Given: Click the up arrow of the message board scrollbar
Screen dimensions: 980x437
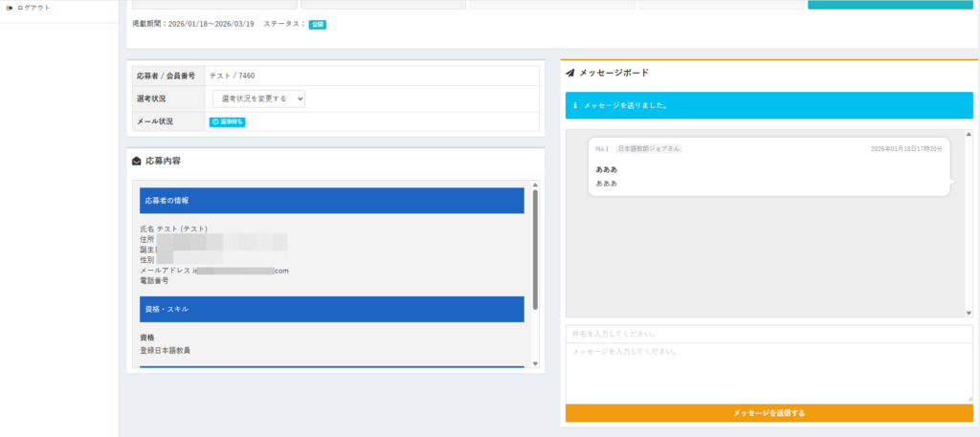Looking at the screenshot, I should [968, 135].
